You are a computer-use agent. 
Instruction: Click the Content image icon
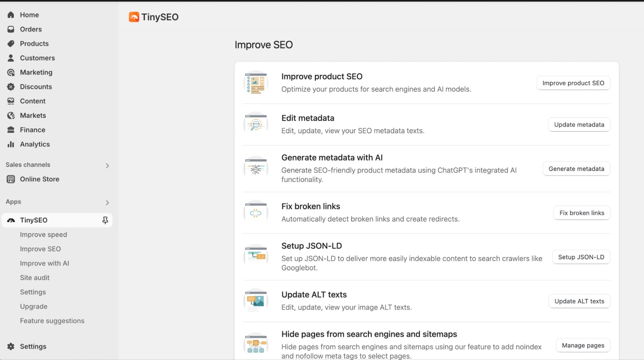(x=11, y=101)
